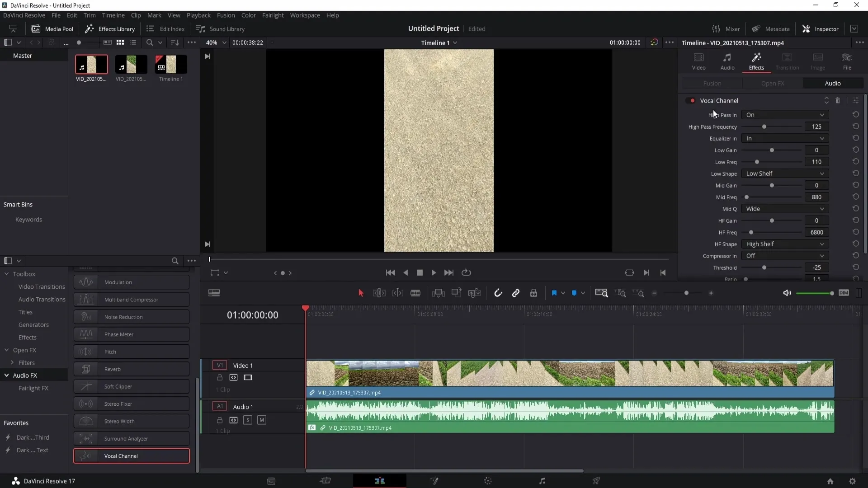
Task: Toggle Linked Selection chain icon
Action: 516,293
